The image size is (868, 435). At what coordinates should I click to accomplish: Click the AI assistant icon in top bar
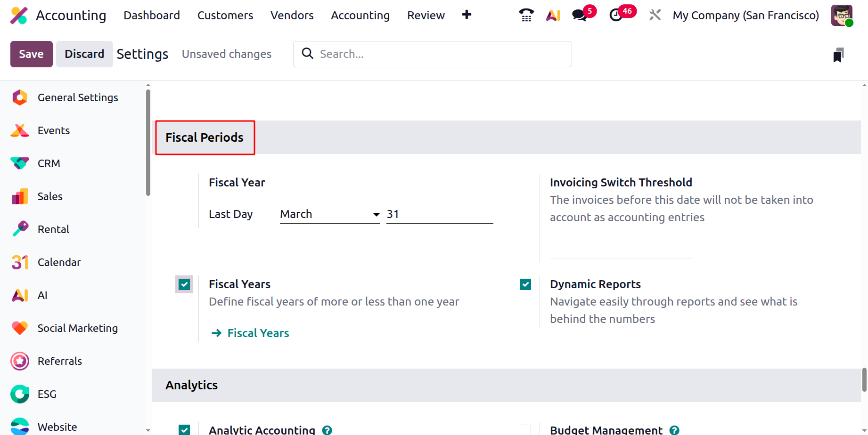[553, 15]
